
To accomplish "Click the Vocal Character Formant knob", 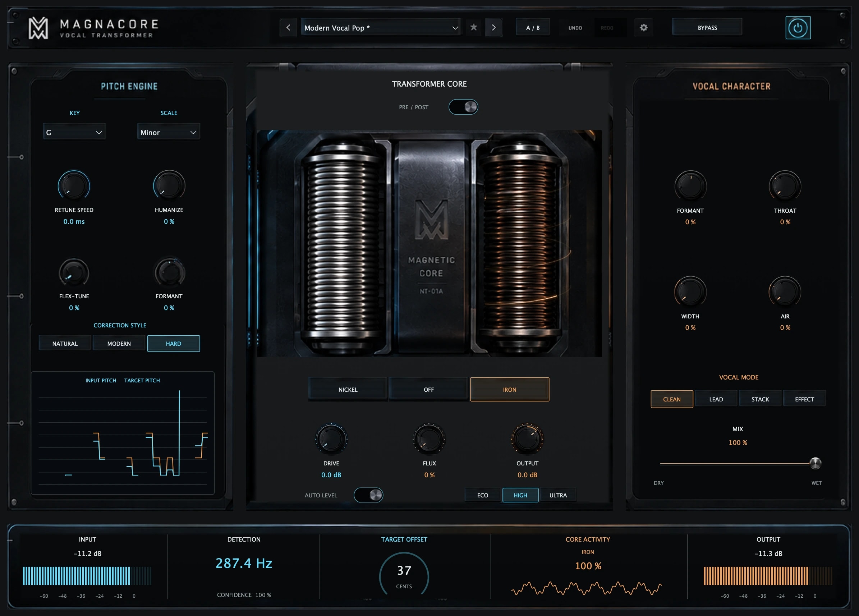I will pyautogui.click(x=690, y=186).
